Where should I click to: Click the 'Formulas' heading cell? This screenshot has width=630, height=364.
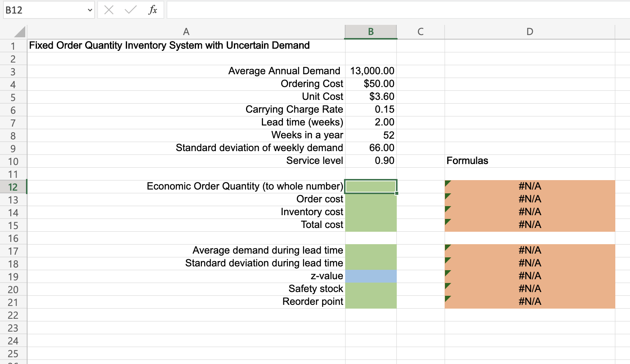coord(530,161)
